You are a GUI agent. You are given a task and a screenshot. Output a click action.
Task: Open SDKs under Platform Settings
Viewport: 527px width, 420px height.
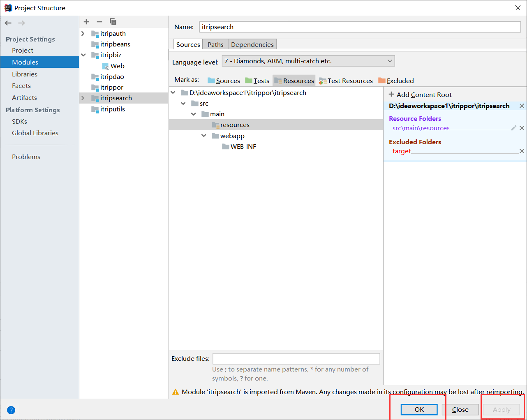click(20, 122)
